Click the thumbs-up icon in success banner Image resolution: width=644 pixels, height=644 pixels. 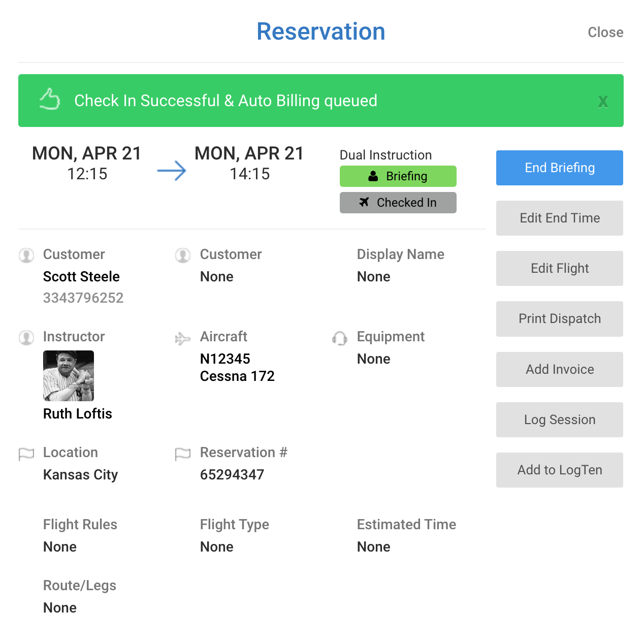coord(50,99)
